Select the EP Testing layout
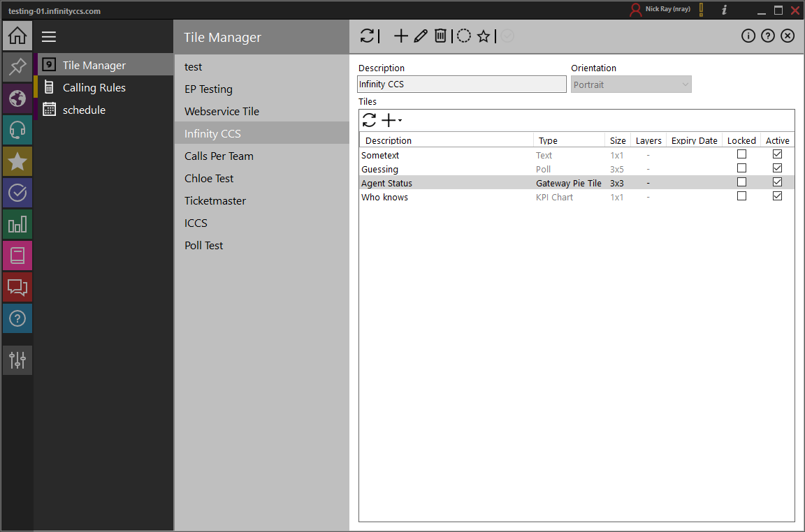 262,89
